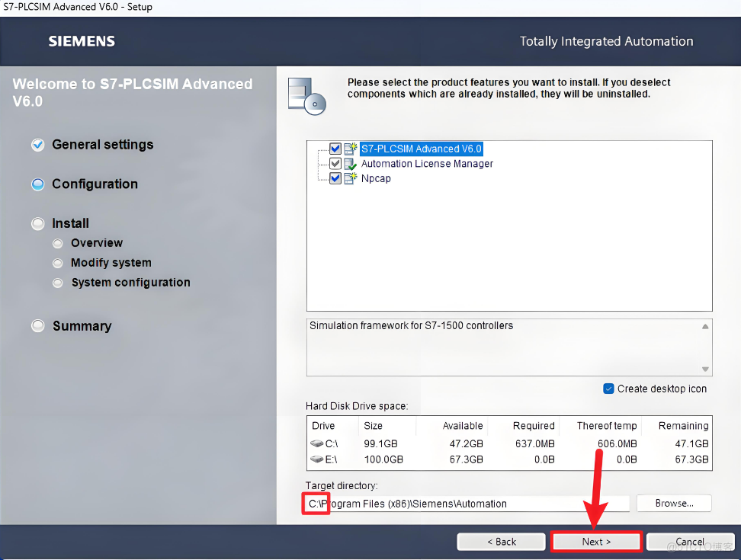The width and height of the screenshot is (741, 560).
Task: Click the C:\ drive icon
Action: (x=316, y=444)
